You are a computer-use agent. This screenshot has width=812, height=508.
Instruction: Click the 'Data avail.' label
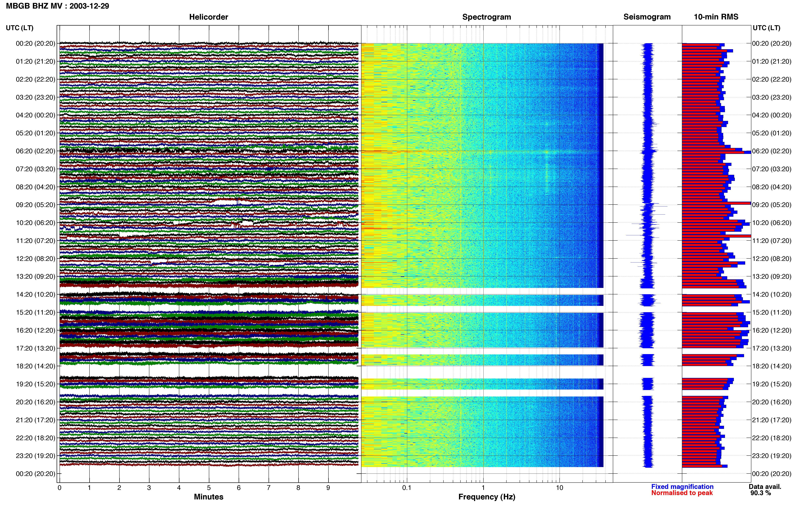coord(765,486)
